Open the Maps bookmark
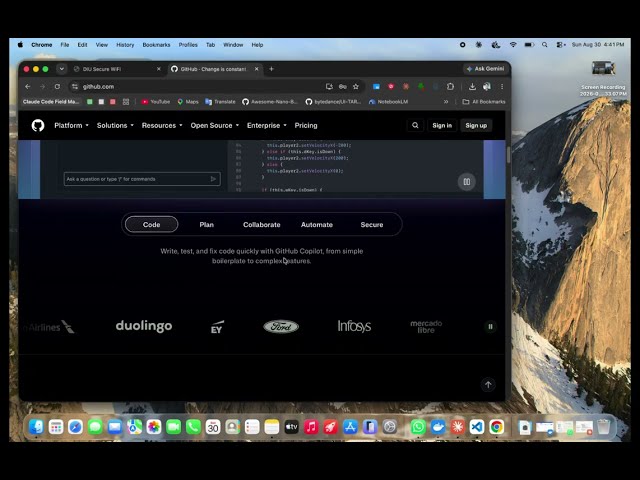The width and height of the screenshot is (640, 480). coord(188,102)
